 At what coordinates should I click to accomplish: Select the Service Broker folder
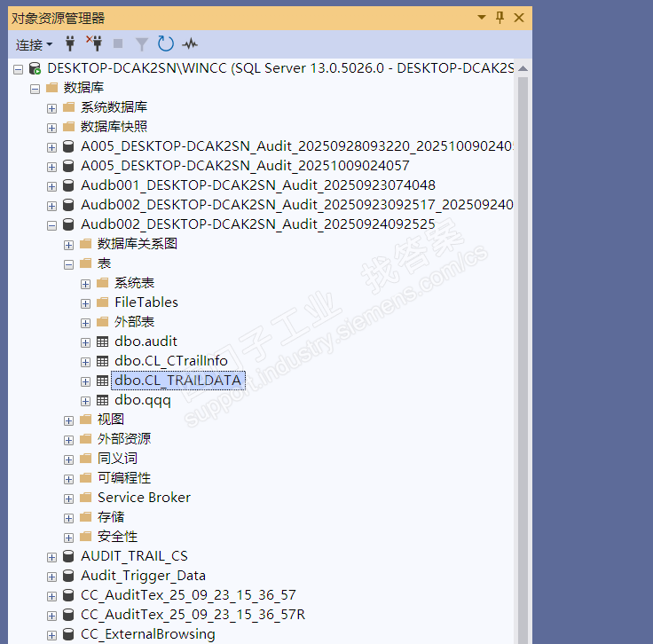pos(144,498)
